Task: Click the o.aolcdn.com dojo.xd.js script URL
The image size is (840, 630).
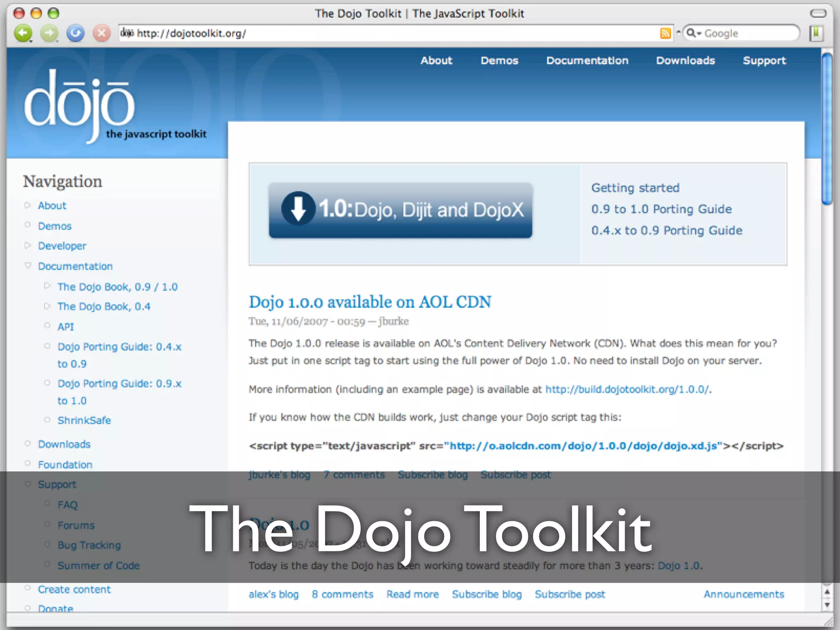Action: pos(582,446)
